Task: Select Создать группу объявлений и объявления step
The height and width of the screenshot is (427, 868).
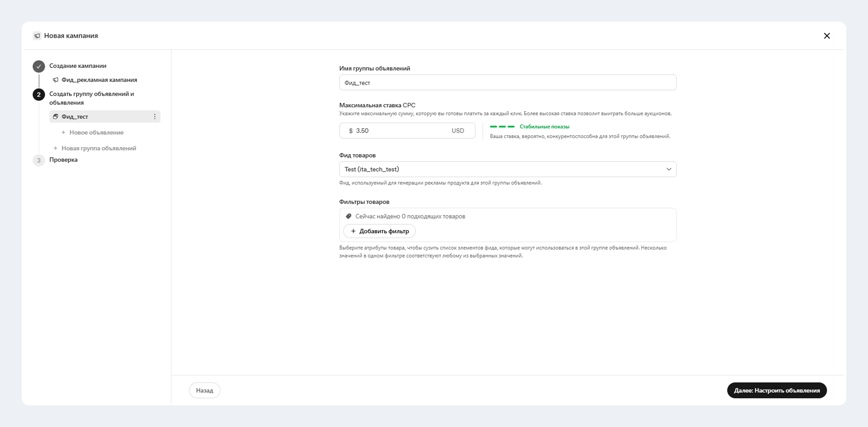Action: point(92,98)
